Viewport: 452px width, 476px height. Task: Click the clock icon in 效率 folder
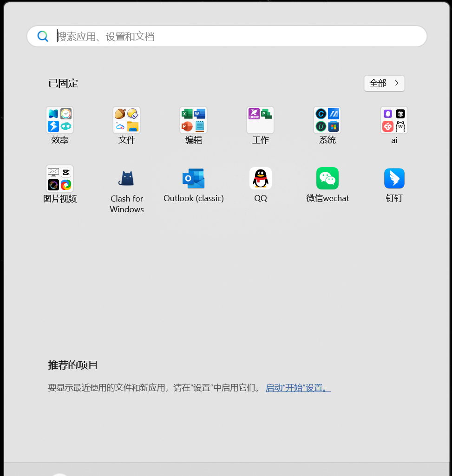click(x=66, y=114)
